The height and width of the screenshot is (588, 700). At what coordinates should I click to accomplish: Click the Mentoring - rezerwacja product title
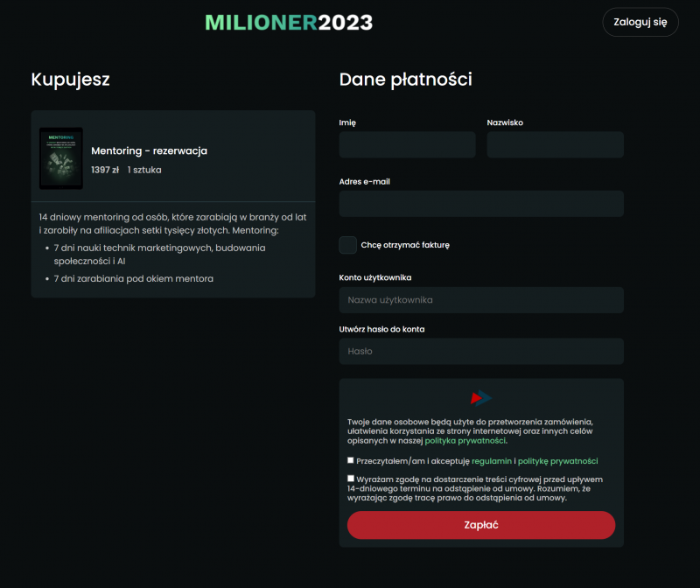tap(149, 151)
